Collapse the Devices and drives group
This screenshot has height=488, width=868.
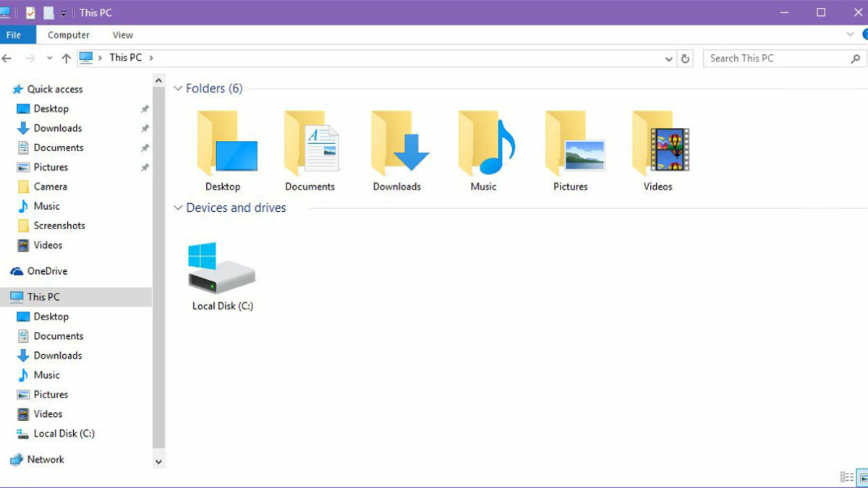coord(178,208)
